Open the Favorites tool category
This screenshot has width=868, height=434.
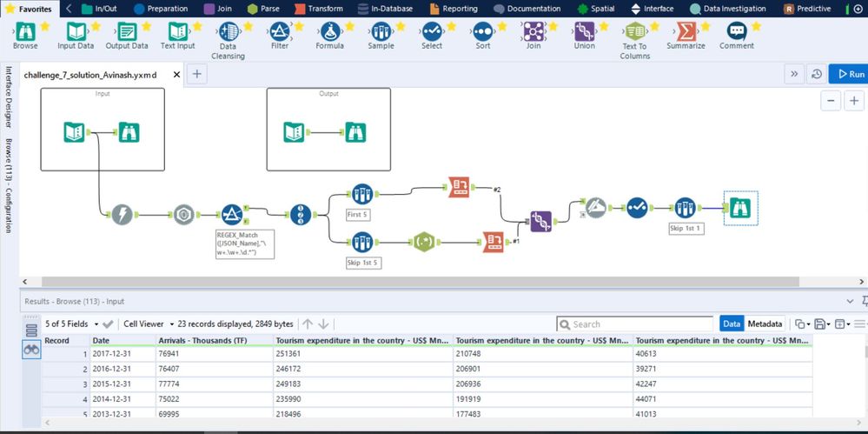point(29,9)
